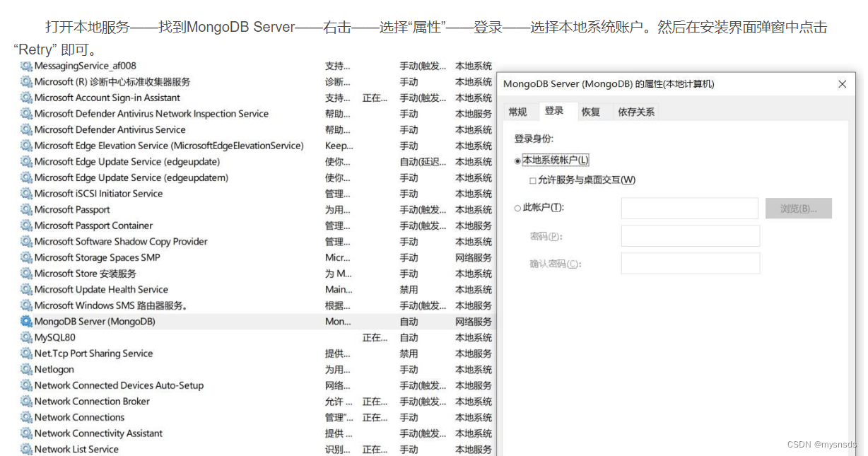The height and width of the screenshot is (456, 868).
Task: Close the MongoDB Server properties dialog
Action: click(x=842, y=84)
